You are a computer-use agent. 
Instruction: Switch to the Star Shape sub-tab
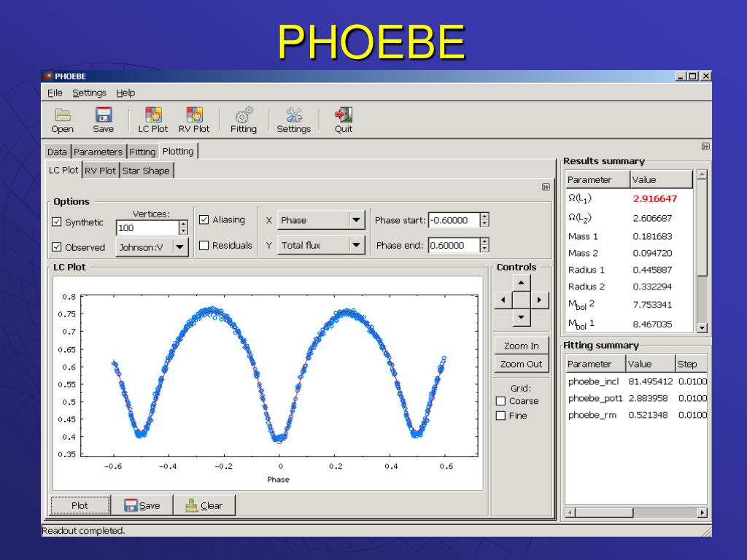pos(146,171)
